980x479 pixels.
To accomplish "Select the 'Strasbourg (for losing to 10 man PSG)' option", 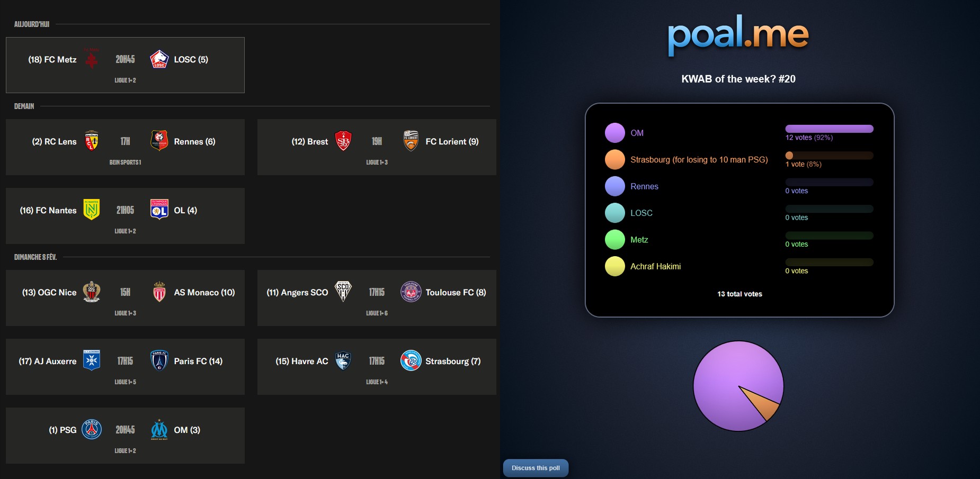I will coord(699,159).
